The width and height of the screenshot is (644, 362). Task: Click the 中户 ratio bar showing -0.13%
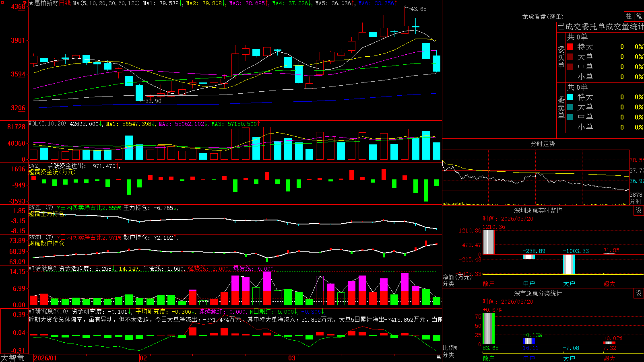click(x=528, y=341)
